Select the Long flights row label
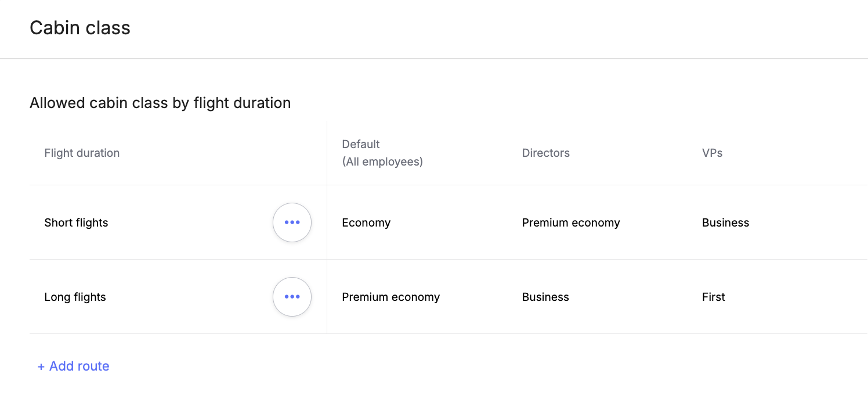The image size is (868, 395). [x=75, y=297]
